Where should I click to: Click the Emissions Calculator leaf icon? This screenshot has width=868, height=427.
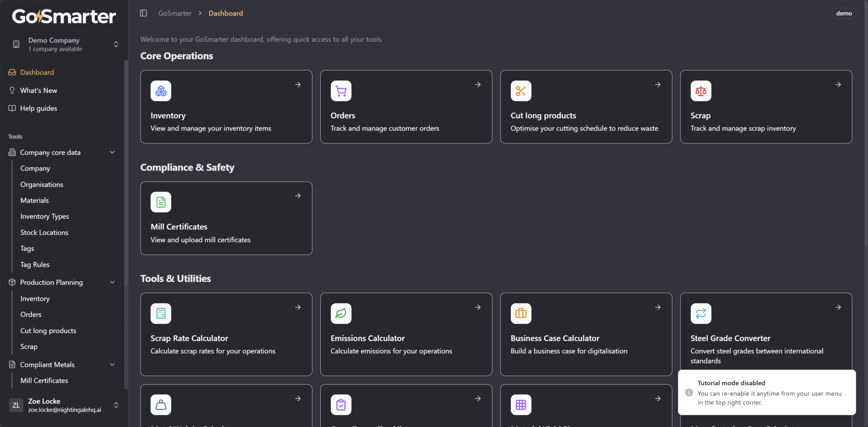341,314
